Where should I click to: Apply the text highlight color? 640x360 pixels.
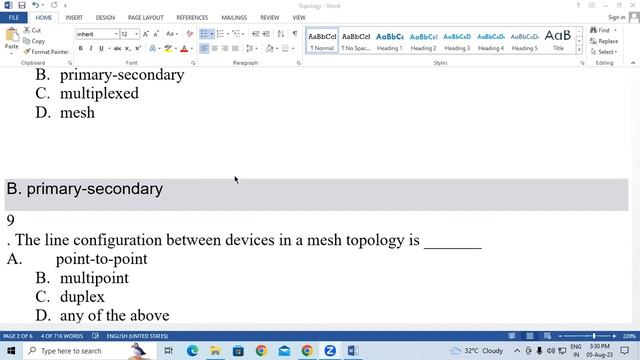pos(168,49)
